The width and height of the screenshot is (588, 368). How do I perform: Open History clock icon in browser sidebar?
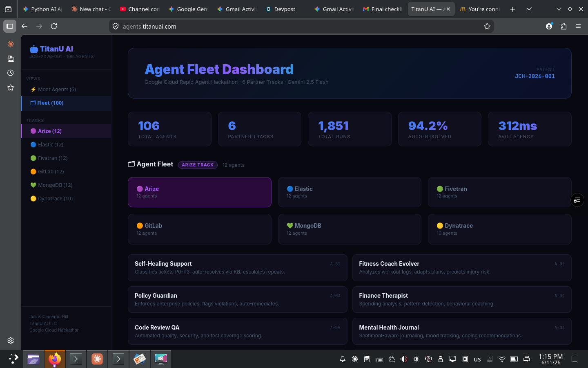11,73
